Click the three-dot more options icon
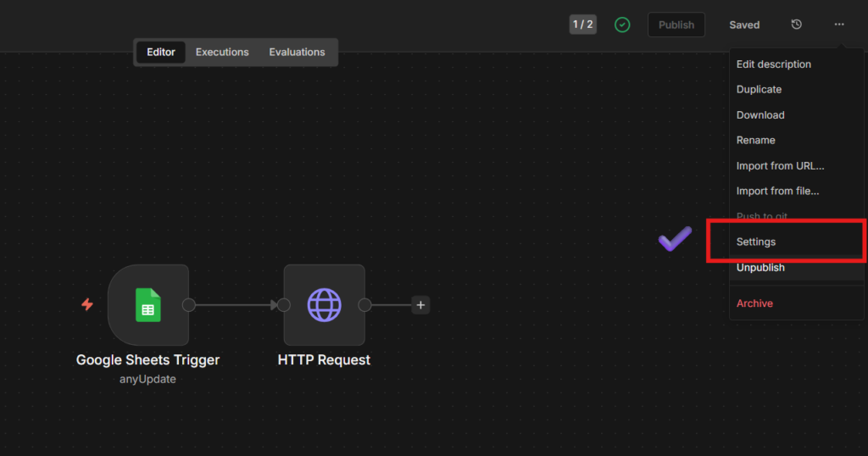 [839, 25]
